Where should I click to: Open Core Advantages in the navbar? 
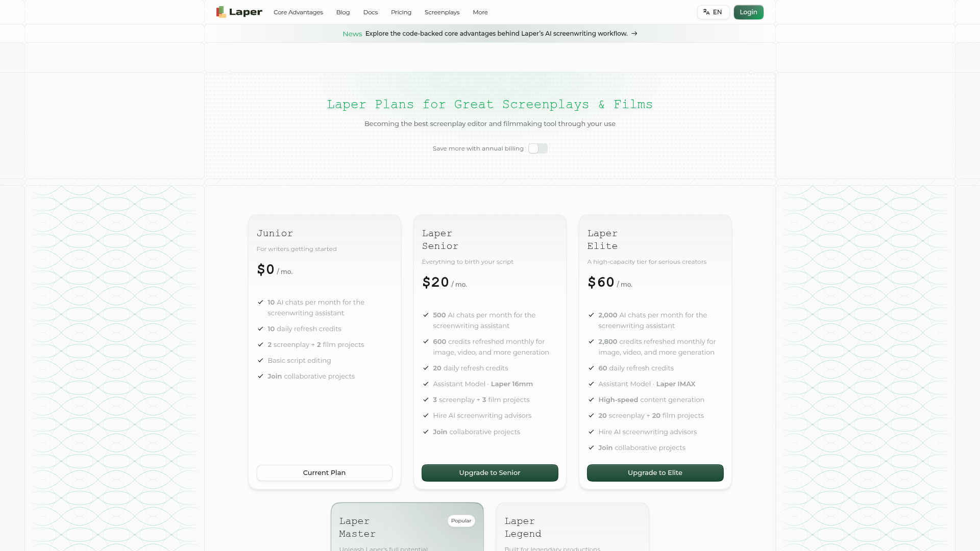click(x=298, y=12)
